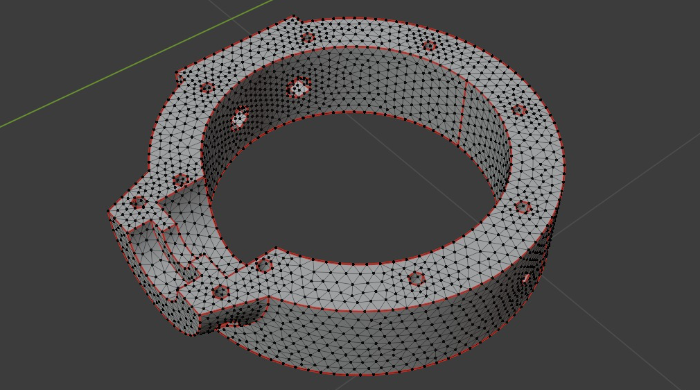Select the lower-right hole on the ring's top face

point(522,207)
